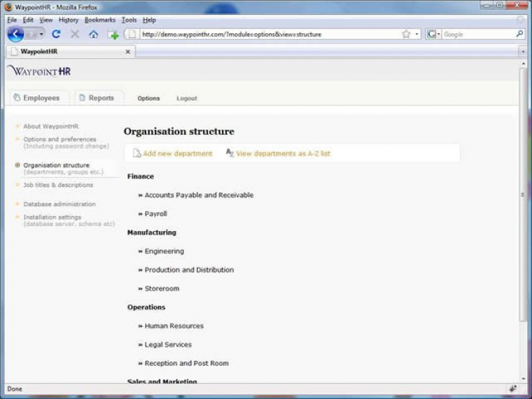Click the WaypointHR logo
Screen dimensions: 532x399
[x=39, y=71]
